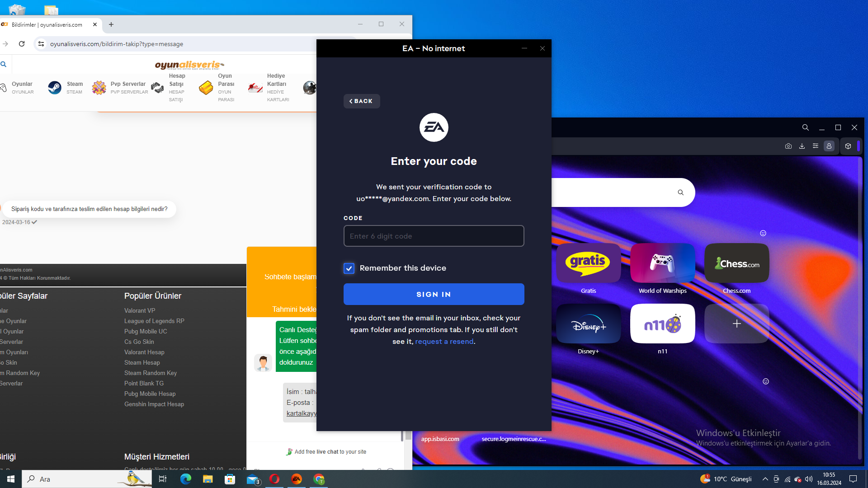Image resolution: width=868 pixels, height=488 pixels.
Task: Go back with the BACK button
Action: click(x=362, y=101)
